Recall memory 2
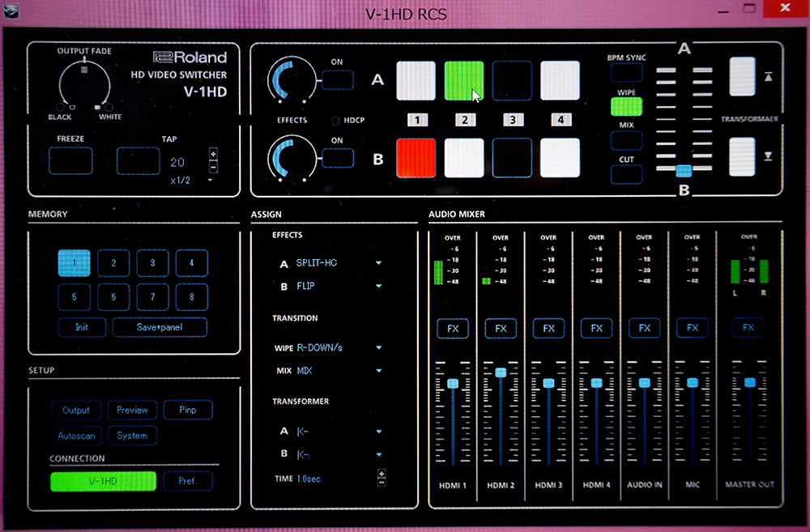 [x=113, y=263]
